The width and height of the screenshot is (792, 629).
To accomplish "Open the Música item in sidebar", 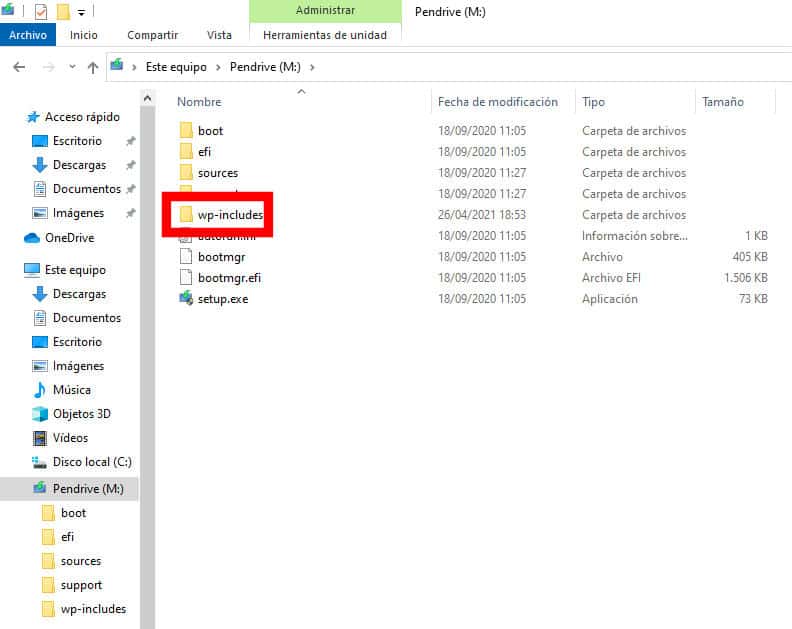I will click(71, 390).
